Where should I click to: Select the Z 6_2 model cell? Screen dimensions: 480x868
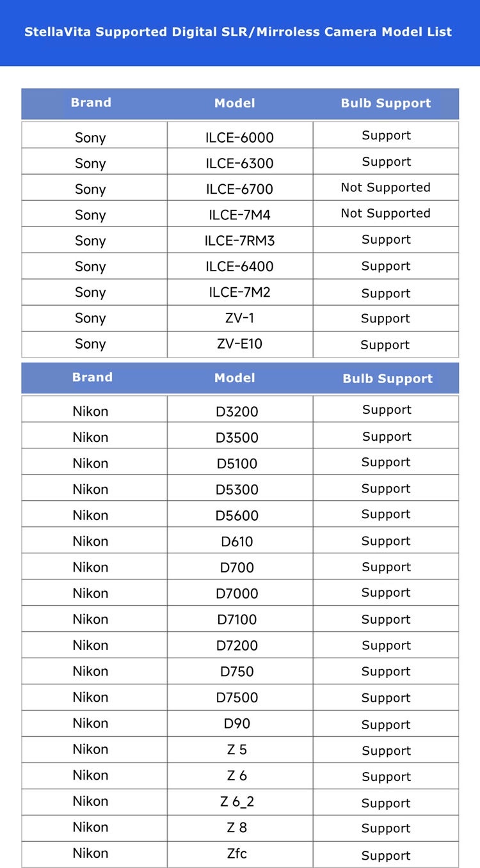point(237,801)
